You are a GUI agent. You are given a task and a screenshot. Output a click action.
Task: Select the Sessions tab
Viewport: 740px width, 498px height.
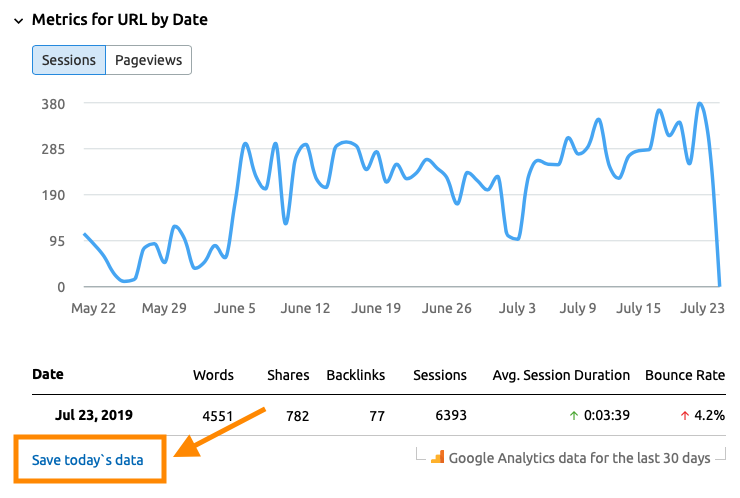(69, 60)
